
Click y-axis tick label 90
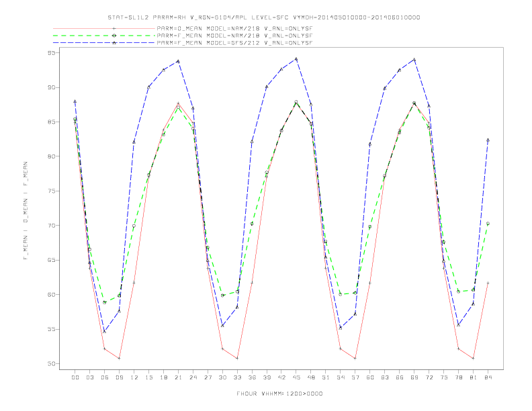click(51, 87)
